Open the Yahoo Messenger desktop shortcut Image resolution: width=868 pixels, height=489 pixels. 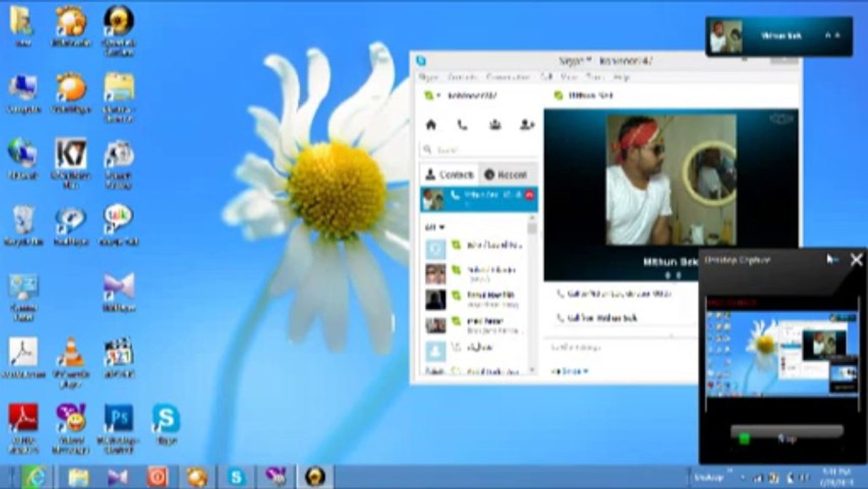point(71,429)
